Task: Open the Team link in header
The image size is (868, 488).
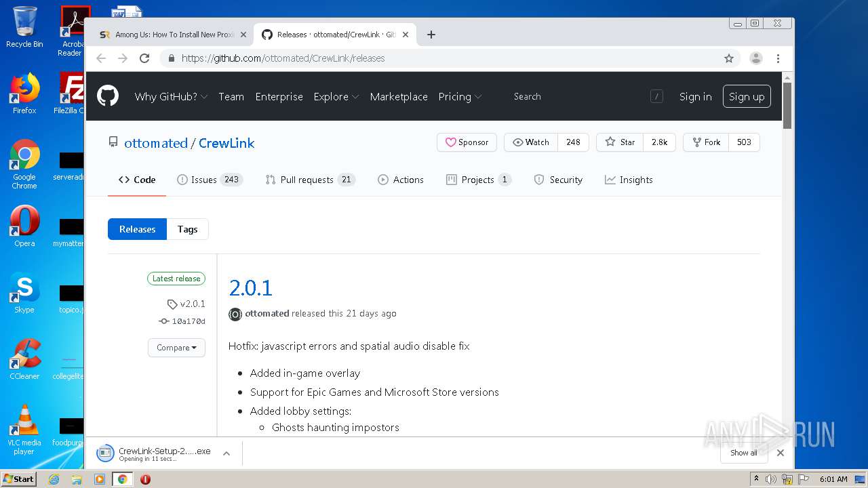Action: tap(231, 96)
